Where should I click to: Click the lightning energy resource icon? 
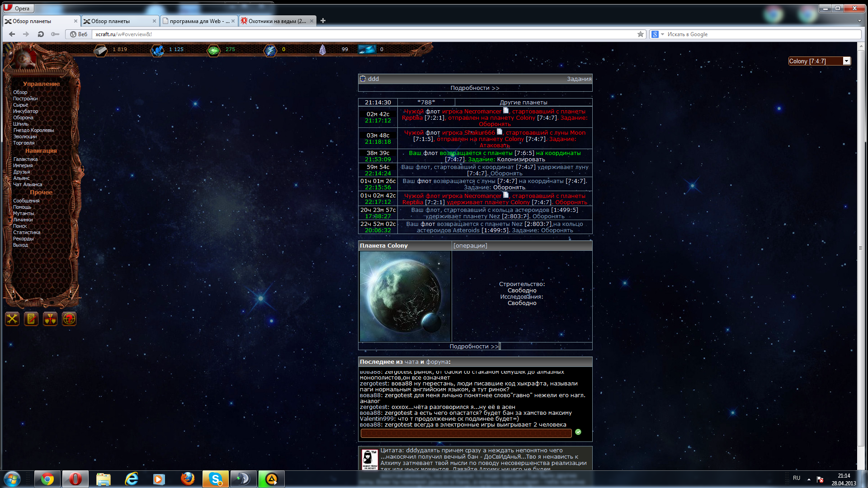(270, 50)
